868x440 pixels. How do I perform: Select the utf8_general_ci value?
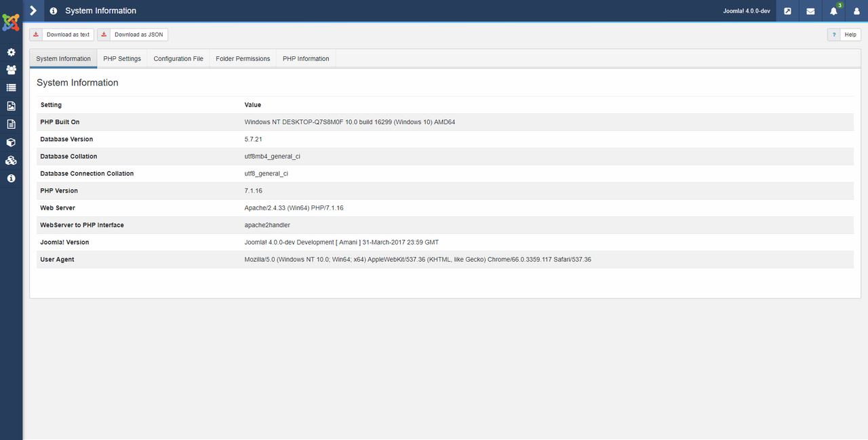pos(266,174)
